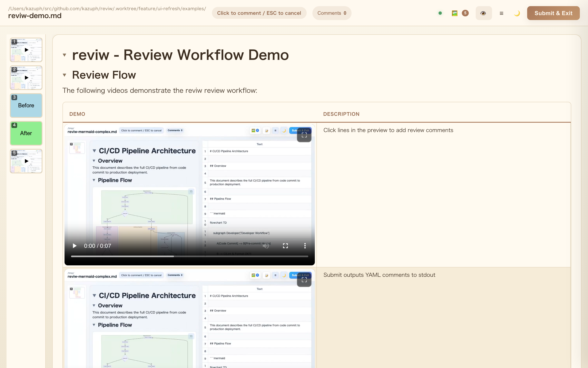Click the 'Review Flow' heading text

coord(104,75)
